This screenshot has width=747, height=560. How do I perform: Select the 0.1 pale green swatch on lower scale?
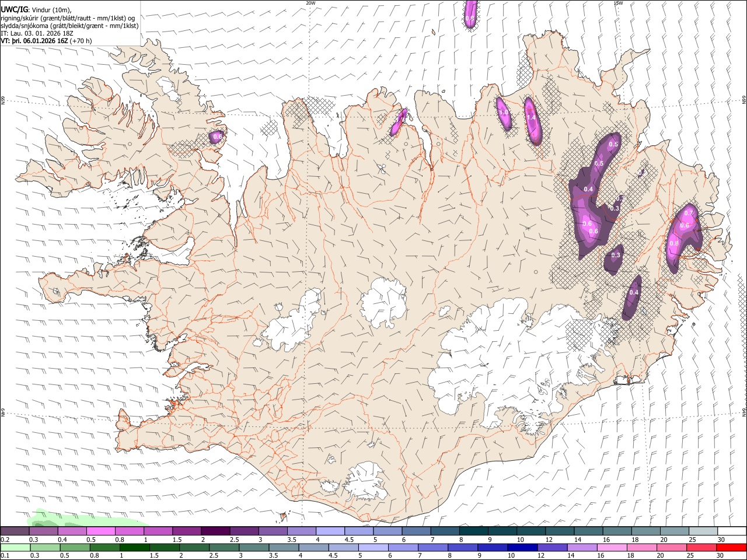coord(16,547)
